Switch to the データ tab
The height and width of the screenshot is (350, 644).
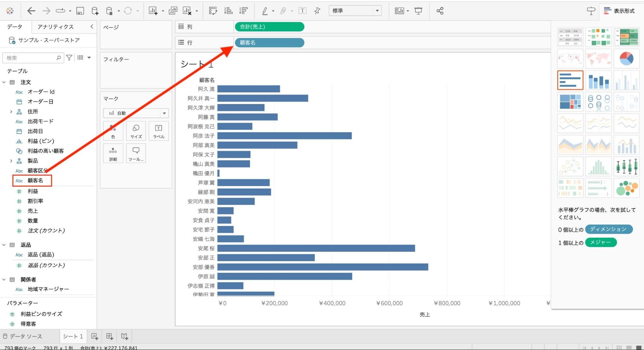click(15, 27)
